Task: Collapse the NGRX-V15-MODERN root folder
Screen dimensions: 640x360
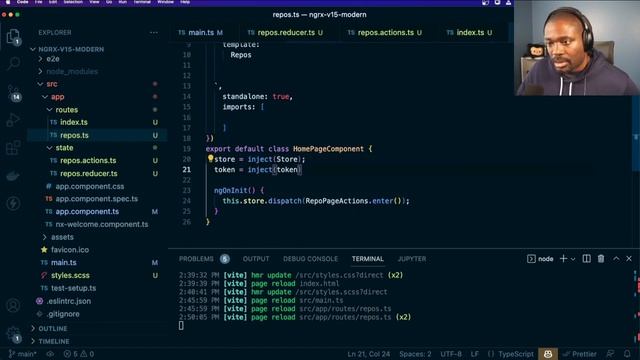Action: 33,49
